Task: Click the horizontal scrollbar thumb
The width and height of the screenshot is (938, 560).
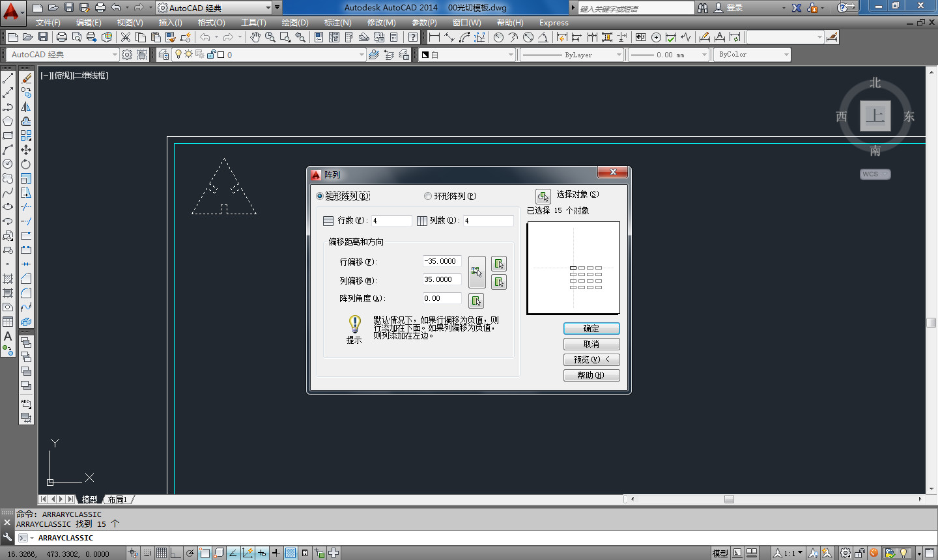Action: tap(729, 499)
